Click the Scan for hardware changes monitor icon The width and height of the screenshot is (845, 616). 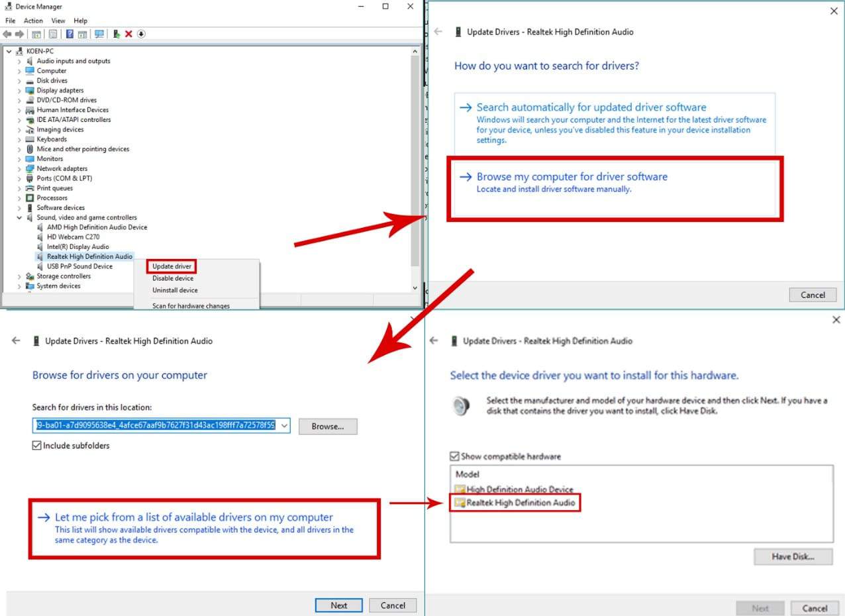click(99, 34)
